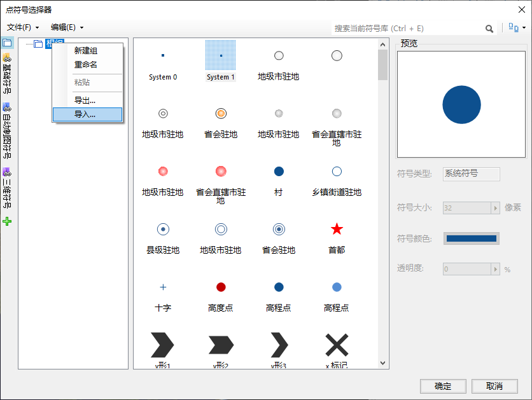
Task: Click the 县级驻地 symbol
Action: tap(163, 230)
